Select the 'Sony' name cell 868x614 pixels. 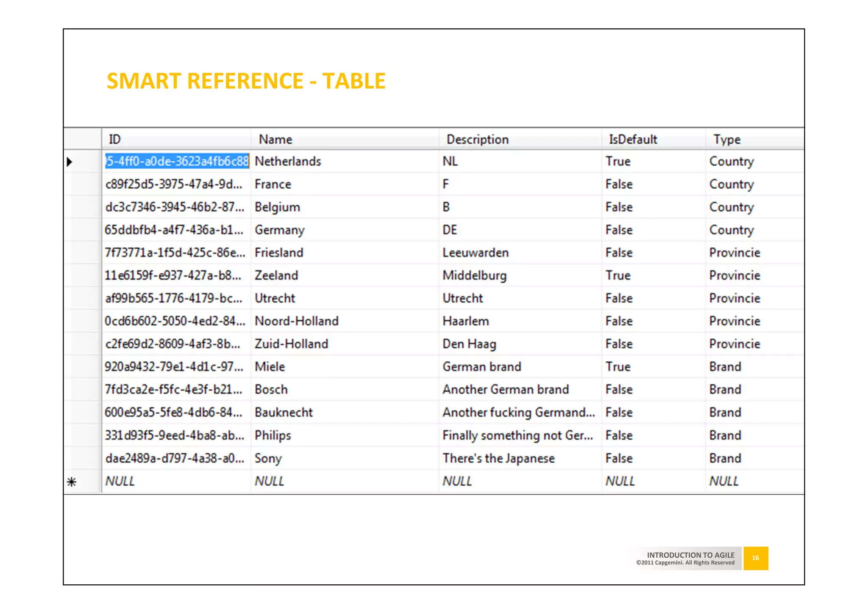pyautogui.click(x=345, y=458)
